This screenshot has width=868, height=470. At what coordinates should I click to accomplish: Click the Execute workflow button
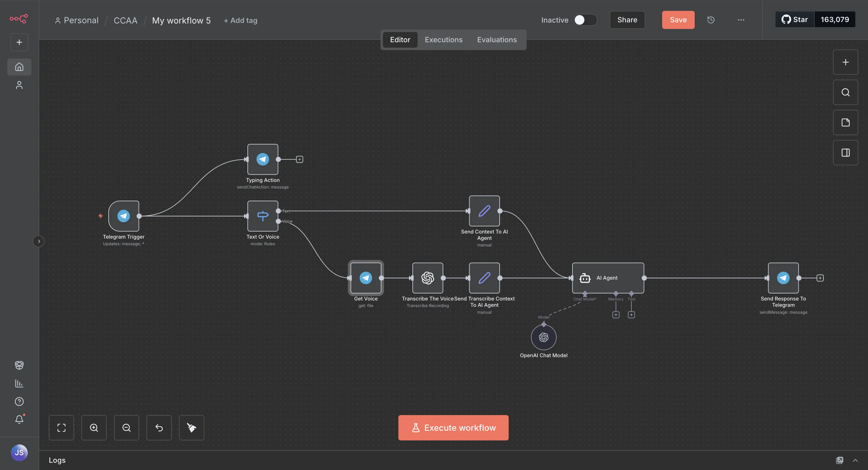453,427
